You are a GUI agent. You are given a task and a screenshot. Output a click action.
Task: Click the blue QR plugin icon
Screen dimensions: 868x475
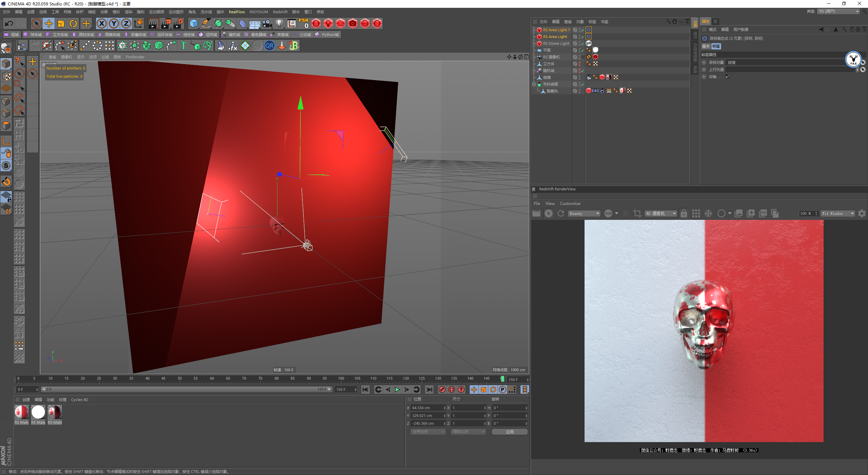(x=270, y=45)
